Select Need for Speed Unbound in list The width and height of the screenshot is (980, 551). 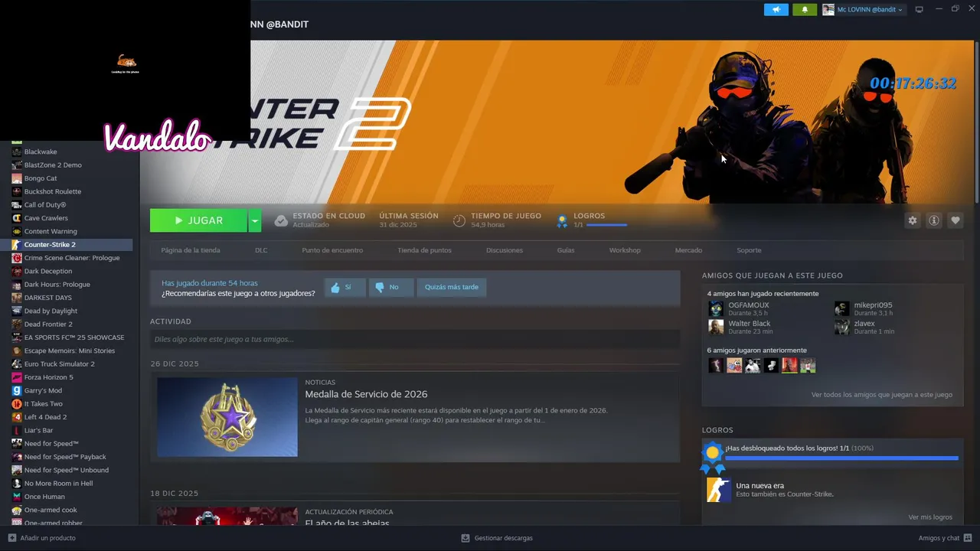pyautogui.click(x=67, y=470)
